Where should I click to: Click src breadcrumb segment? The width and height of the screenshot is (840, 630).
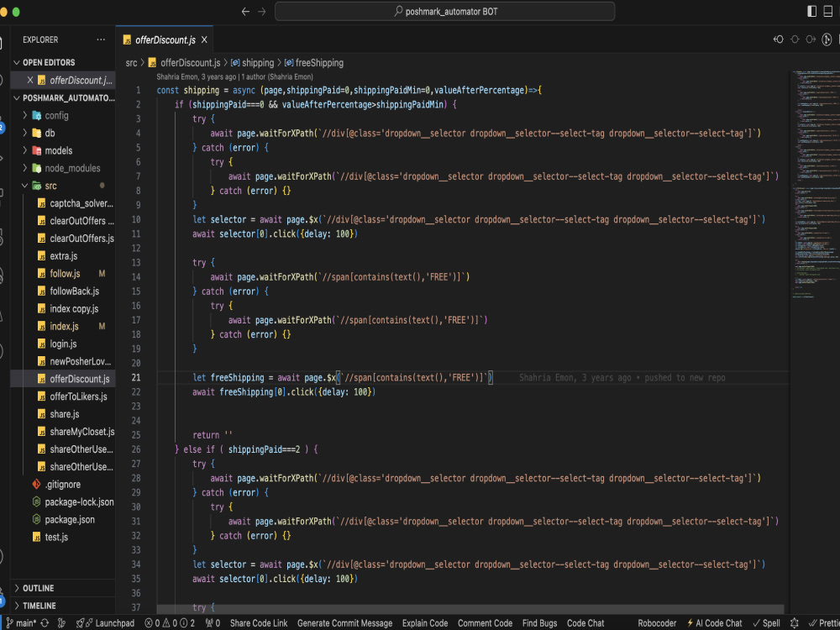131,63
